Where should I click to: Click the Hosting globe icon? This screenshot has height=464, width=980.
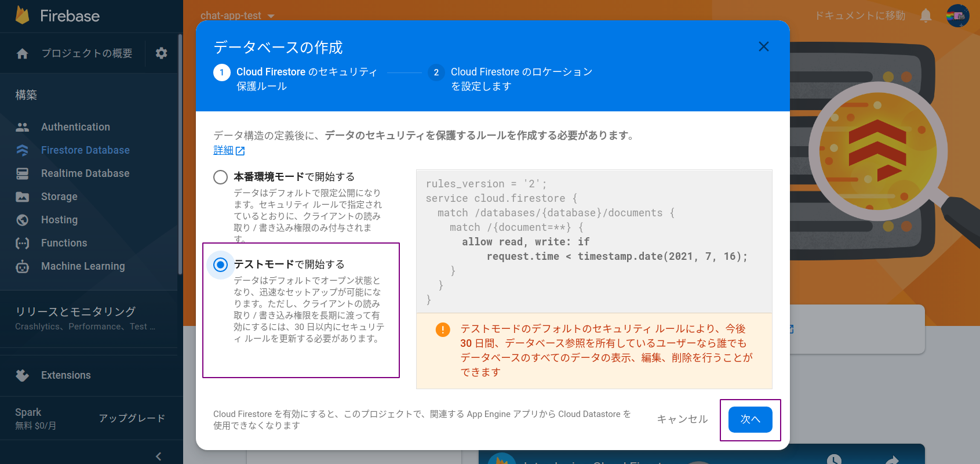coord(23,220)
